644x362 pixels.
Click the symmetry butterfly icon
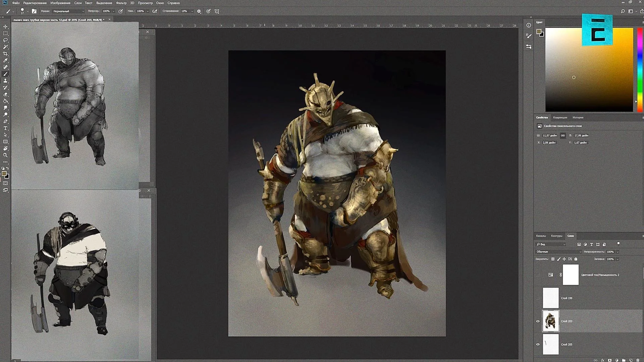(217, 11)
